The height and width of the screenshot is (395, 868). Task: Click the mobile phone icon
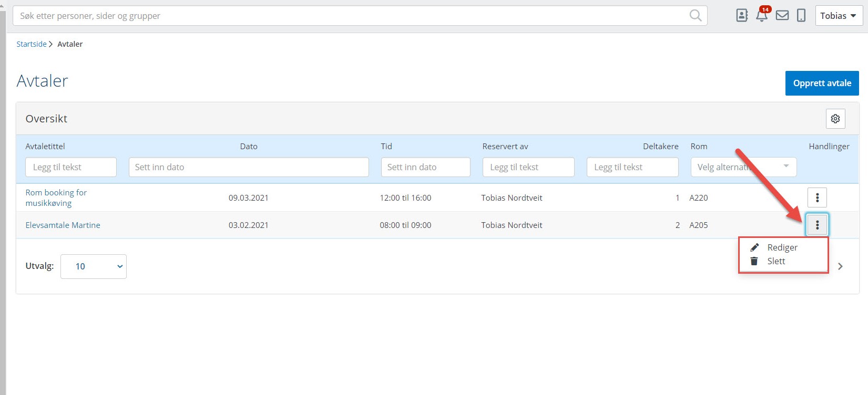[x=801, y=16]
